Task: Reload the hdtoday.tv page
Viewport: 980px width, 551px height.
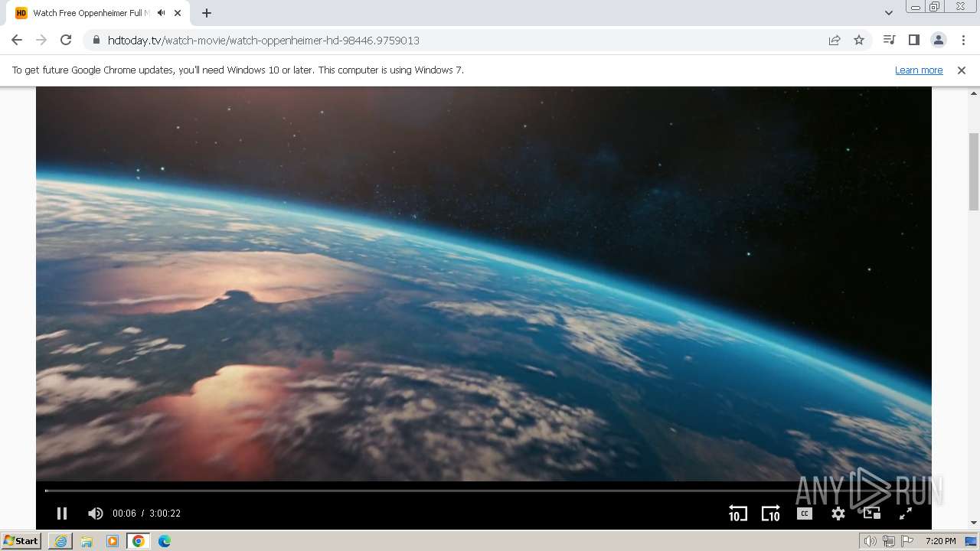Action: point(66,40)
